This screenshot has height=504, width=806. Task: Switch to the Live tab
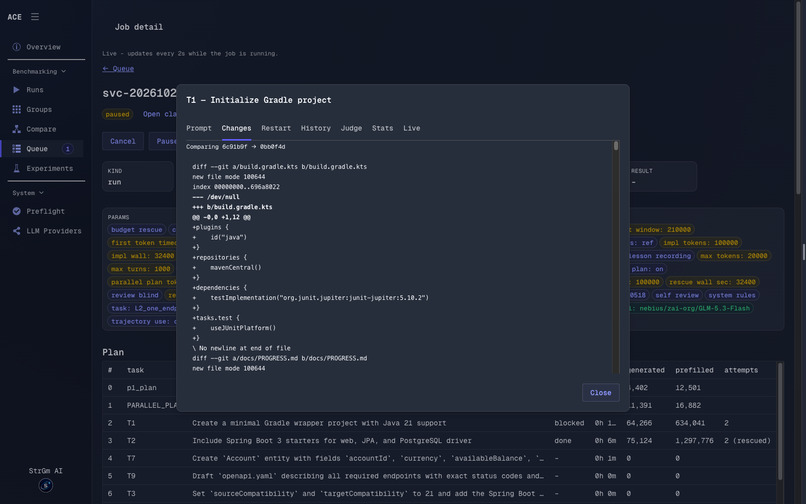411,128
